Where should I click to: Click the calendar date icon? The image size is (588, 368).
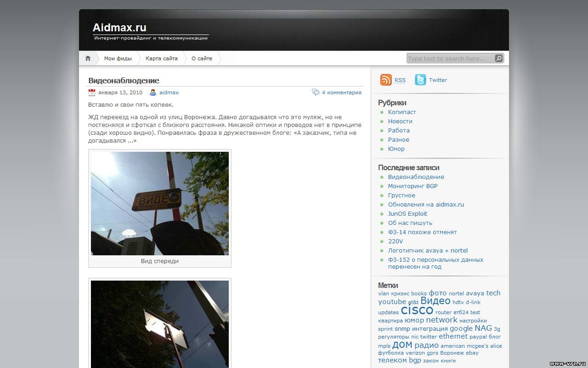(x=92, y=92)
